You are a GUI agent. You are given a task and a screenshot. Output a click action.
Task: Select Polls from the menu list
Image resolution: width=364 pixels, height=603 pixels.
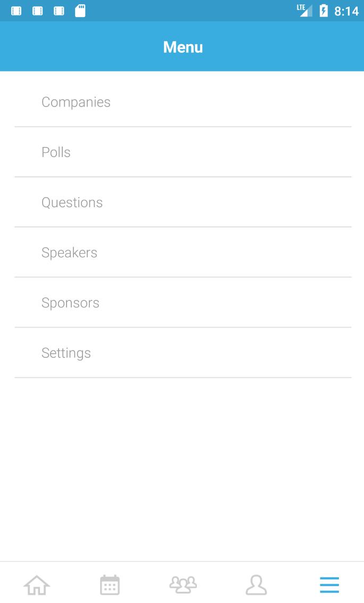(x=56, y=152)
